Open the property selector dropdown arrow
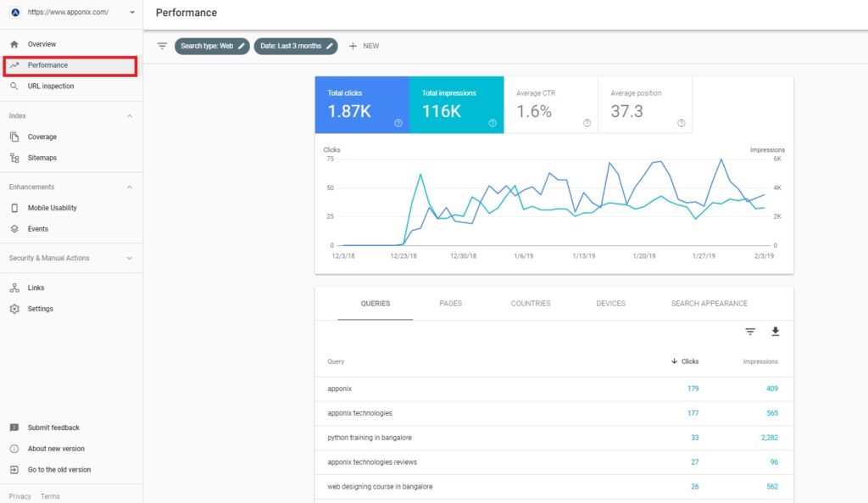 (131, 12)
